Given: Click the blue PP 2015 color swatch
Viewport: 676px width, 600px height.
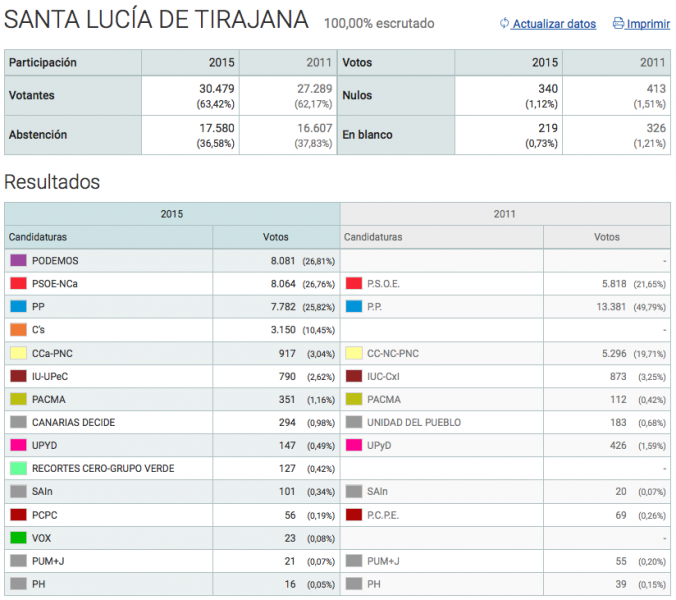Looking at the screenshot, I should 19,306.
